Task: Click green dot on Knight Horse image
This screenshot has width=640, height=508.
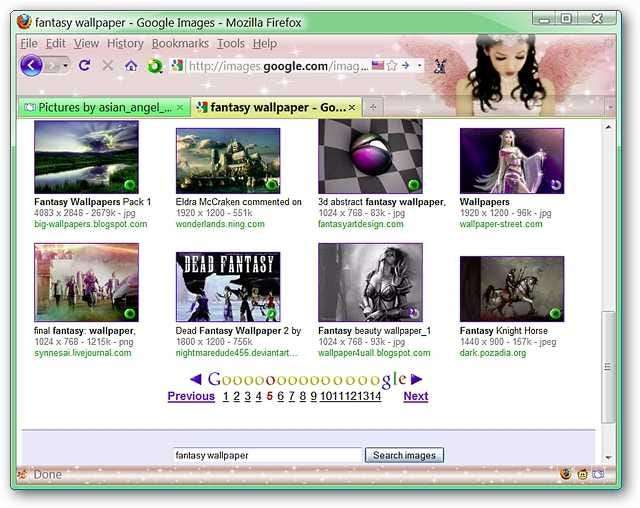Action: tap(555, 313)
